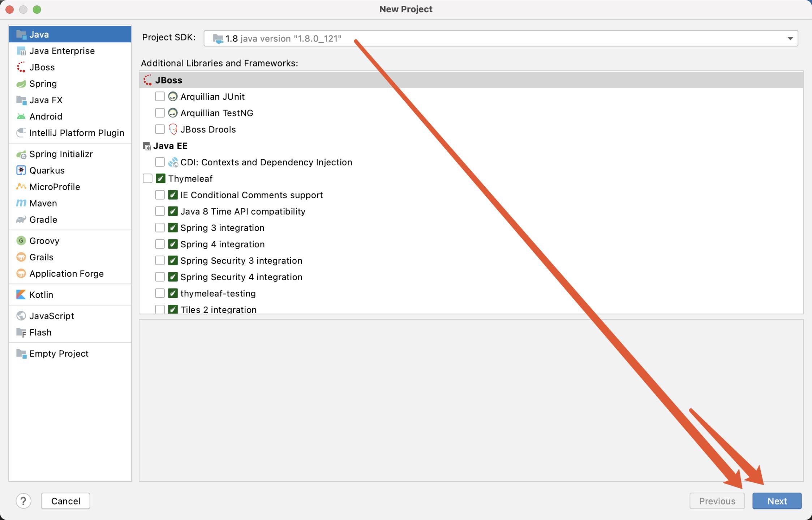Click the "Application Forge" label
The width and height of the screenshot is (812, 520).
coord(66,274)
